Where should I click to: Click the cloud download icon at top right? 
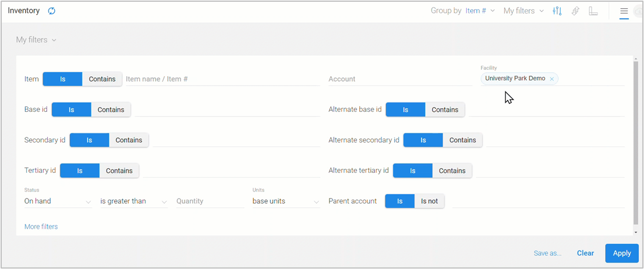tap(638, 11)
